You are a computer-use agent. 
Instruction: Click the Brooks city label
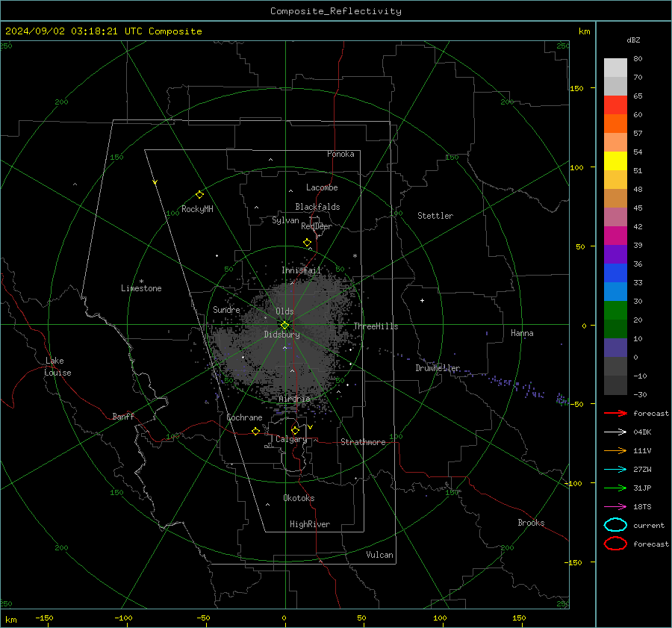[x=531, y=523]
